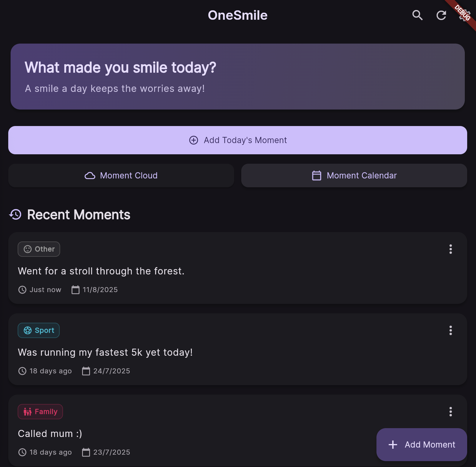The height and width of the screenshot is (467, 476).
Task: Click the What made you smile banner
Action: 238,77
